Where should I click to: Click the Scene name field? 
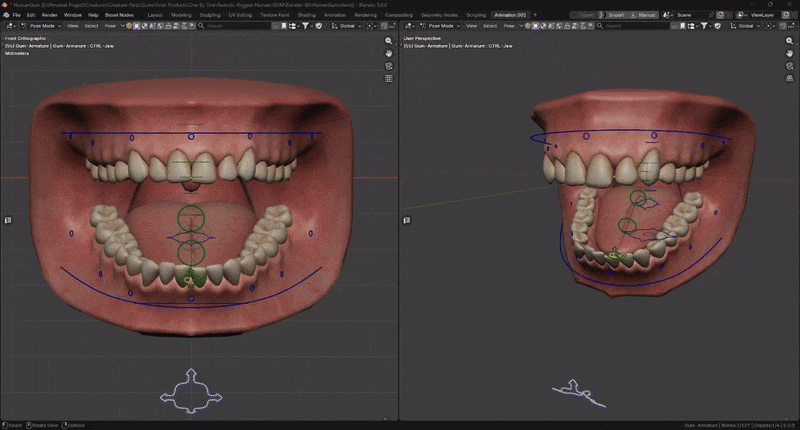(690, 15)
